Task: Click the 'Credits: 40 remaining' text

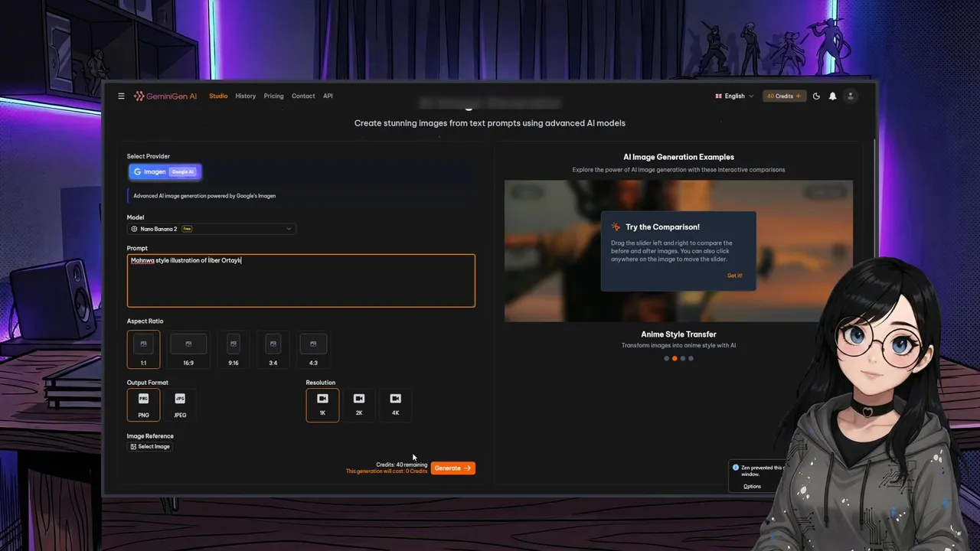Action: click(x=401, y=465)
